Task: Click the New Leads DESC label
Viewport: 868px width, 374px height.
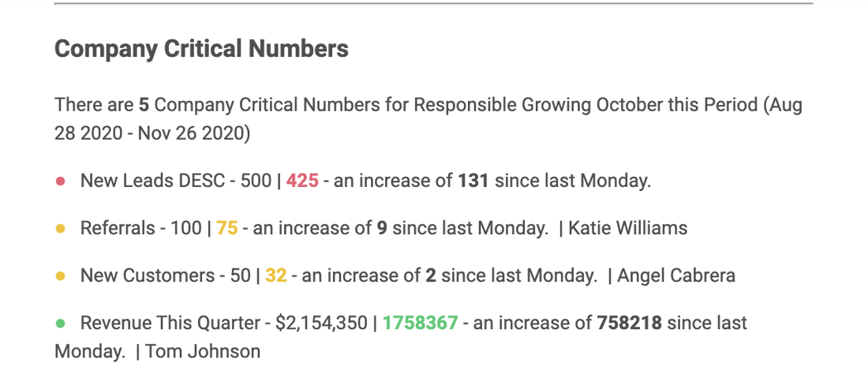Action: [152, 181]
